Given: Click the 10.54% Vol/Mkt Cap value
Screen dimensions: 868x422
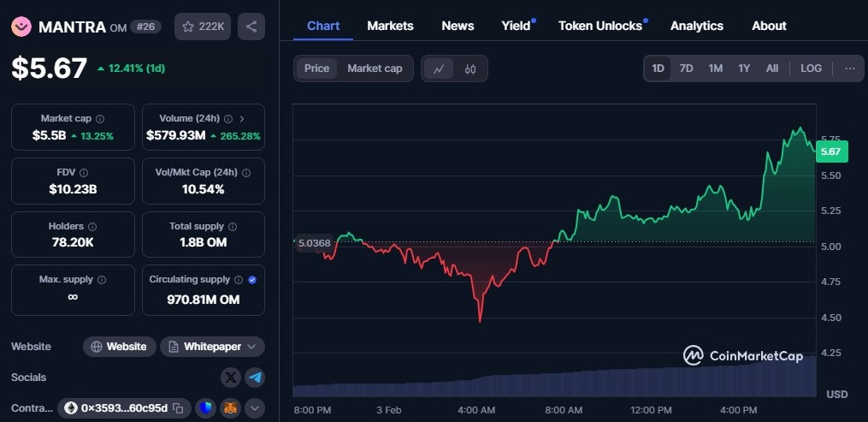Looking at the screenshot, I should pos(204,189).
